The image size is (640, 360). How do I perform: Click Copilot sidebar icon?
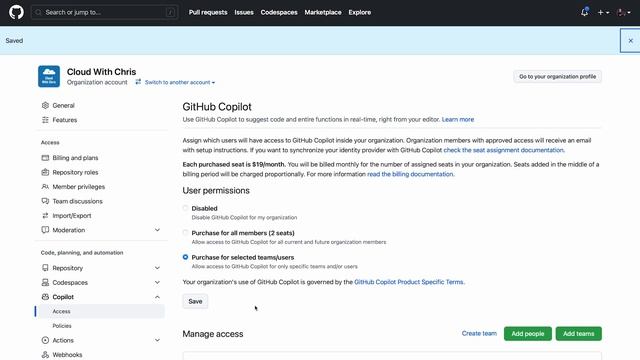[x=45, y=297]
